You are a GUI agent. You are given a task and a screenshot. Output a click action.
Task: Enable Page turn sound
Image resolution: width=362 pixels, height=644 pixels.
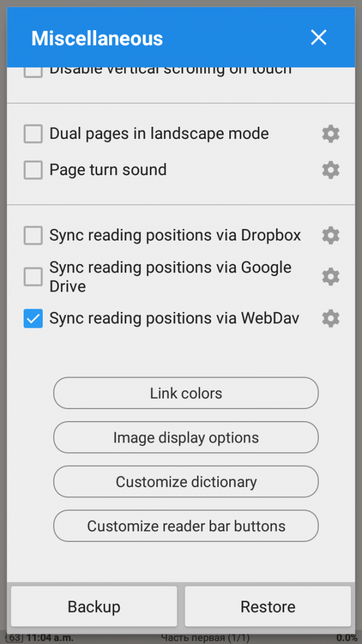tap(33, 170)
